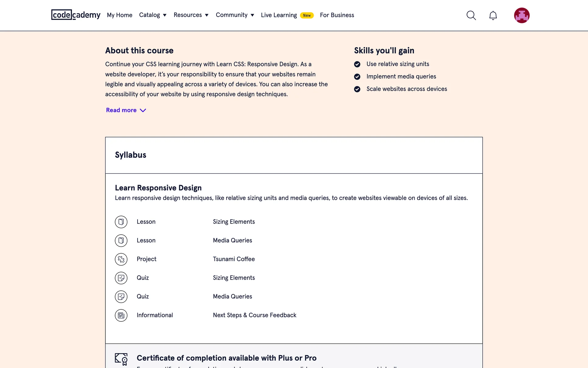Click the Sizing Elements lesson icon
Screen dimensions: 588x368
point(121,222)
